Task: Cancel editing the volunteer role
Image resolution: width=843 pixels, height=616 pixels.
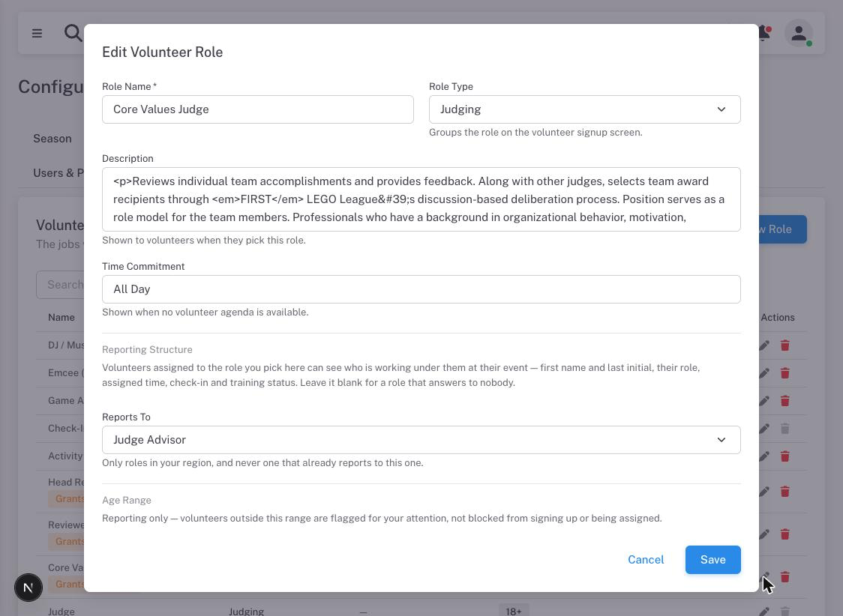Action: click(x=646, y=560)
